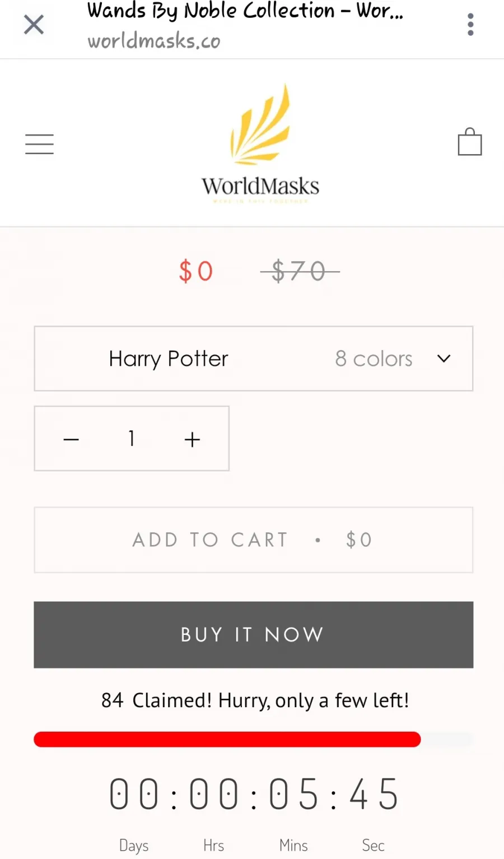The height and width of the screenshot is (859, 504).
Task: Click the WorldMasks logo
Action: 260,143
